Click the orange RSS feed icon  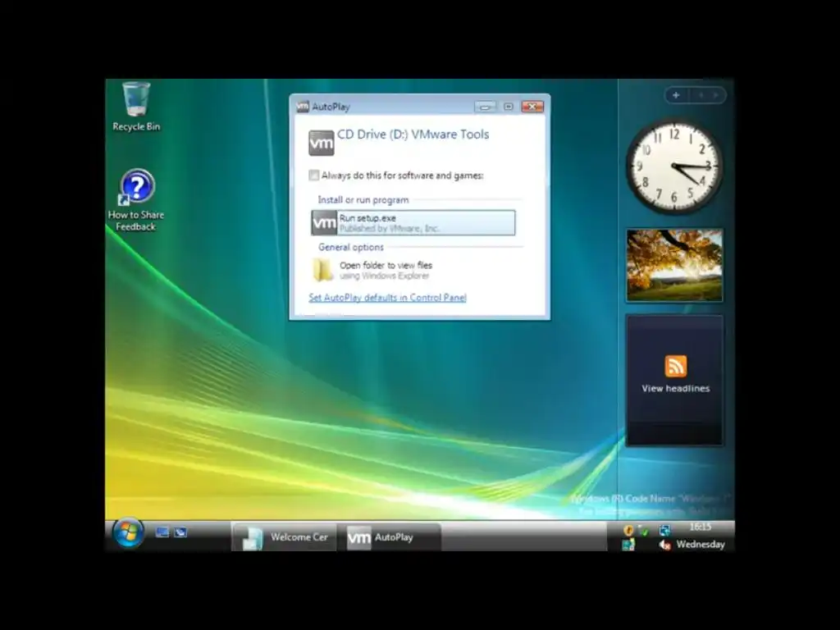point(676,367)
